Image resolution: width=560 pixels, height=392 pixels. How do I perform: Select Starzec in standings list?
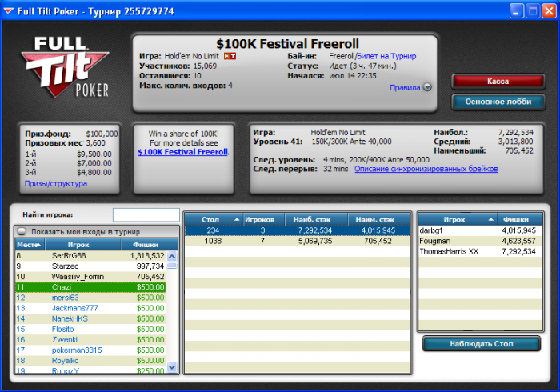90,266
